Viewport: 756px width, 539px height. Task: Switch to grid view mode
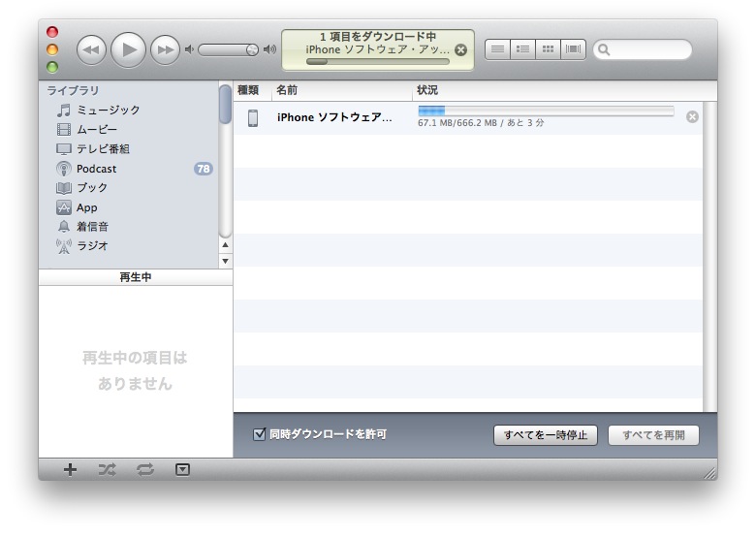pos(549,49)
